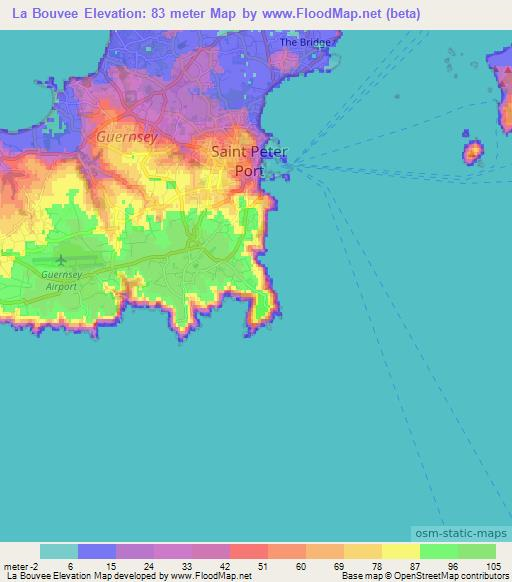
Task: Click the orange 69 meter legend swatch
Action: [x=325, y=551]
